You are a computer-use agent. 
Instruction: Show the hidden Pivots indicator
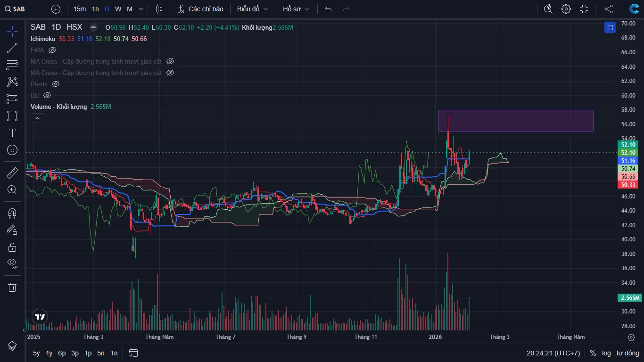click(56, 84)
